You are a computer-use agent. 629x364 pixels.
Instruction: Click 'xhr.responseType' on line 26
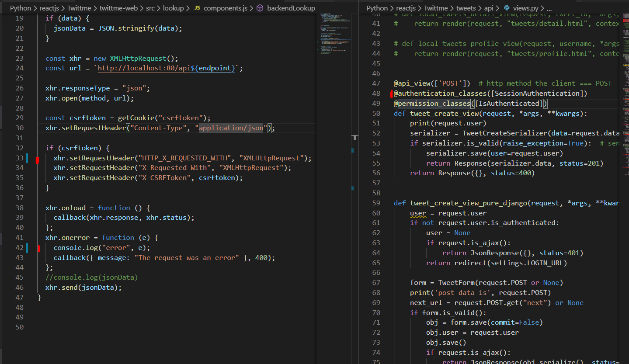click(77, 88)
